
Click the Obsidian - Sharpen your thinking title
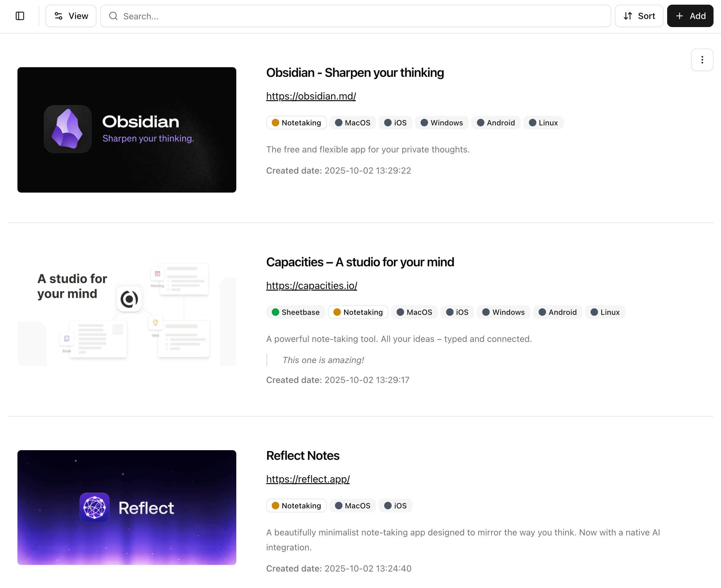coord(355,73)
